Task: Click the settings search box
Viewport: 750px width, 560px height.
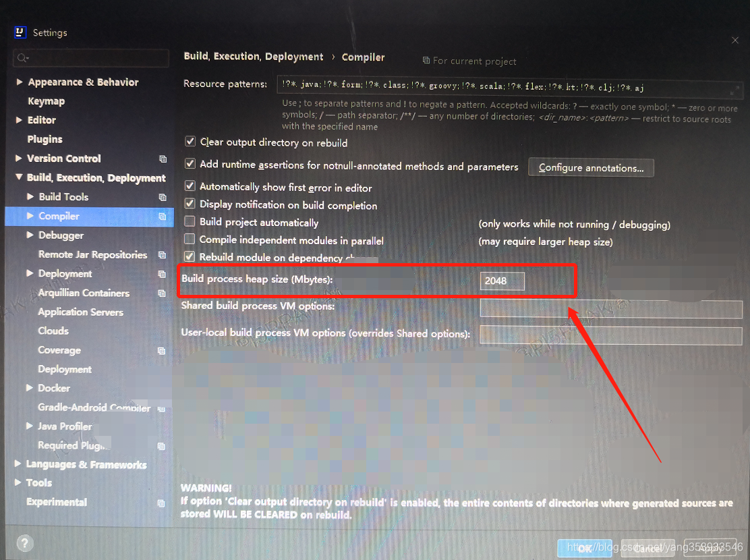Action: (x=91, y=58)
